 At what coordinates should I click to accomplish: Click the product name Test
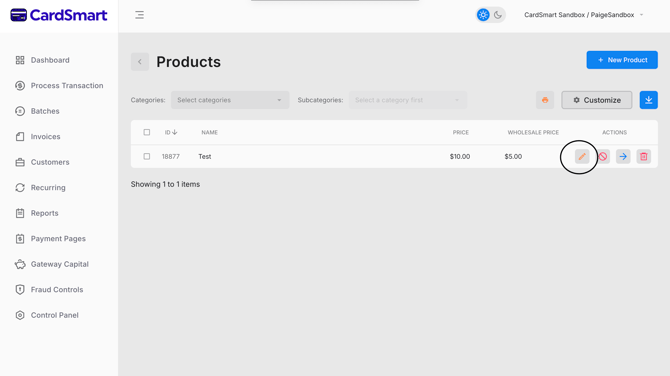click(205, 156)
